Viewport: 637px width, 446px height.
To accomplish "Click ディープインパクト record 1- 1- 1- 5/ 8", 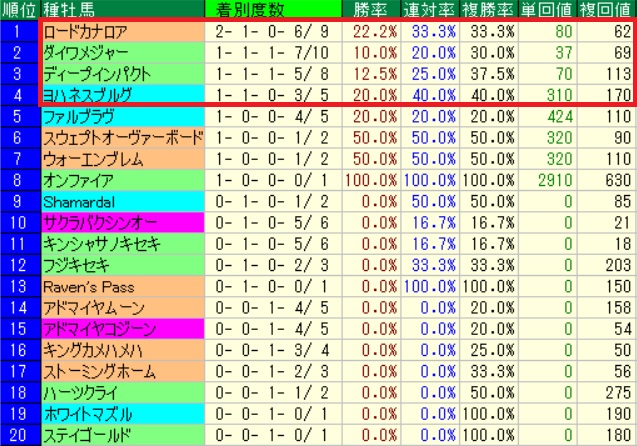I will coord(273,74).
